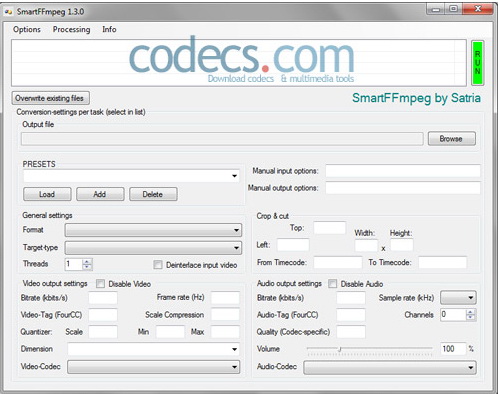Click the crop Top field
The width and height of the screenshot is (498, 394).
(x=329, y=228)
